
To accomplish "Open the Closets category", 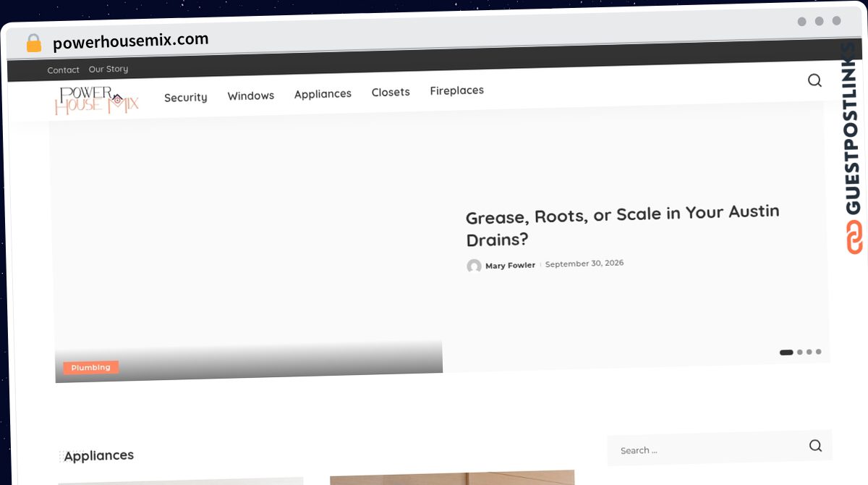I will [391, 92].
